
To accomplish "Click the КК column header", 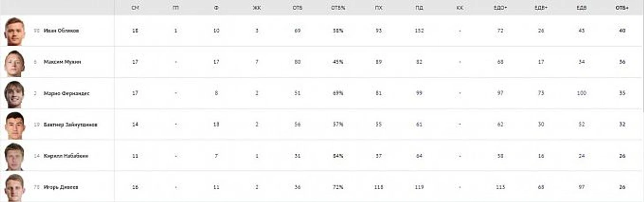I will (x=460, y=8).
